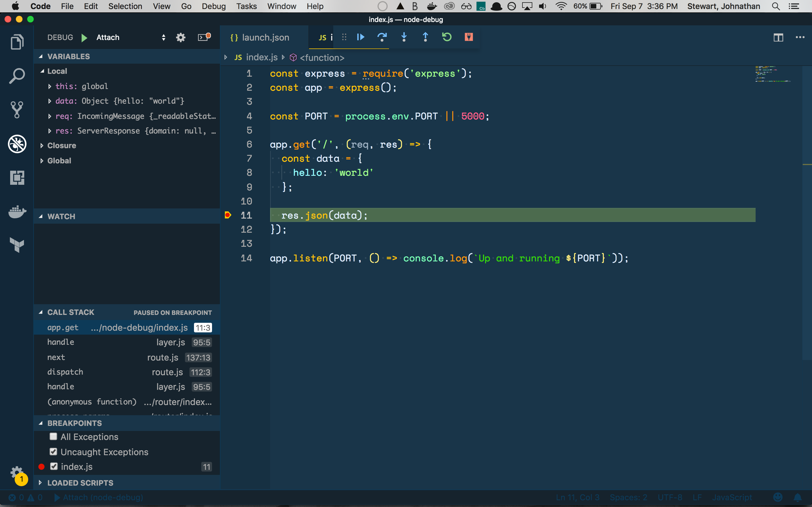812x507 pixels.
Task: Click the red breakpoint on line 11
Action: tap(228, 215)
